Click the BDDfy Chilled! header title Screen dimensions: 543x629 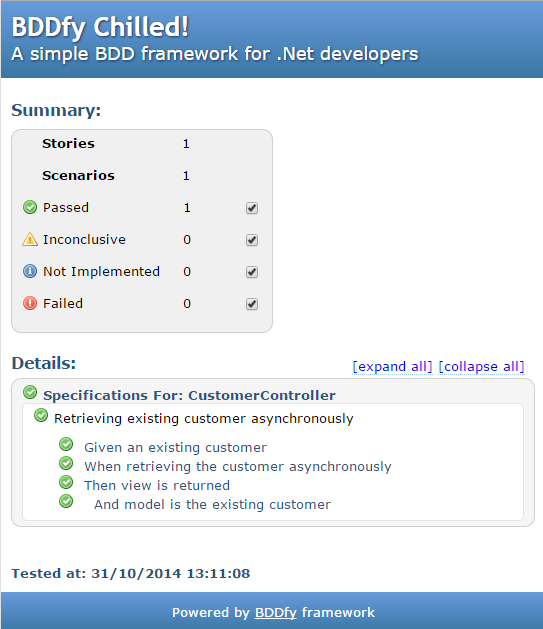tap(100, 28)
